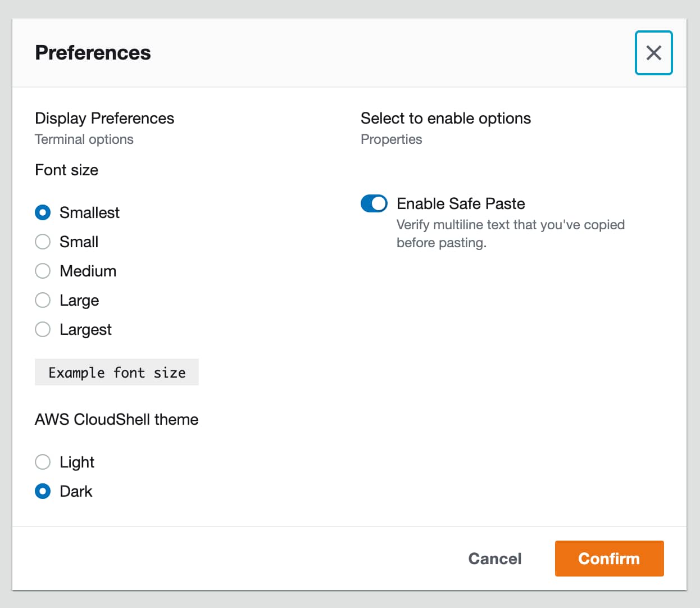Image resolution: width=700 pixels, height=608 pixels.
Task: Click the Terminal options subtitle
Action: tap(84, 139)
